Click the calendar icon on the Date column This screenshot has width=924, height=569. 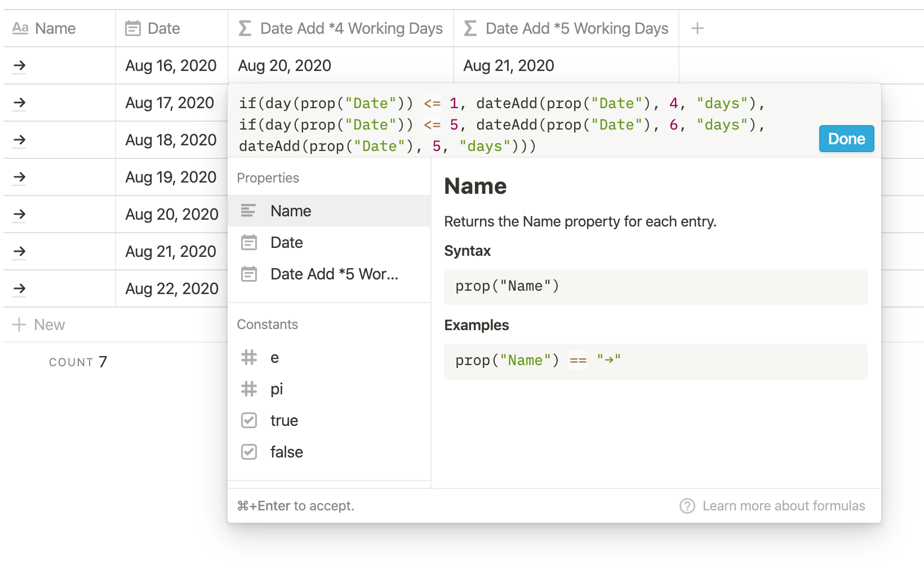(131, 28)
